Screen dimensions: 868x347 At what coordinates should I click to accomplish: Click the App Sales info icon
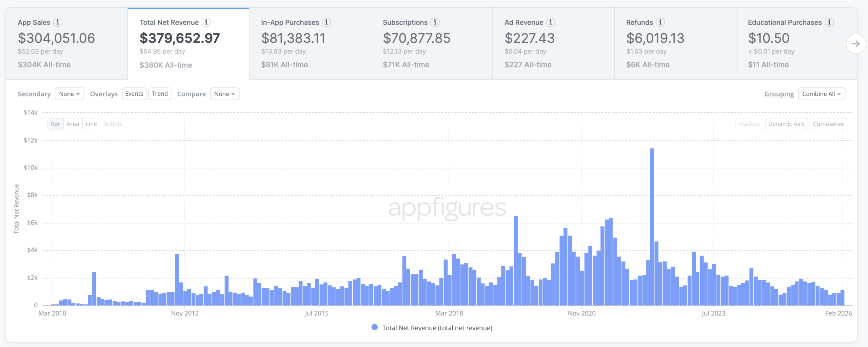pyautogui.click(x=58, y=22)
